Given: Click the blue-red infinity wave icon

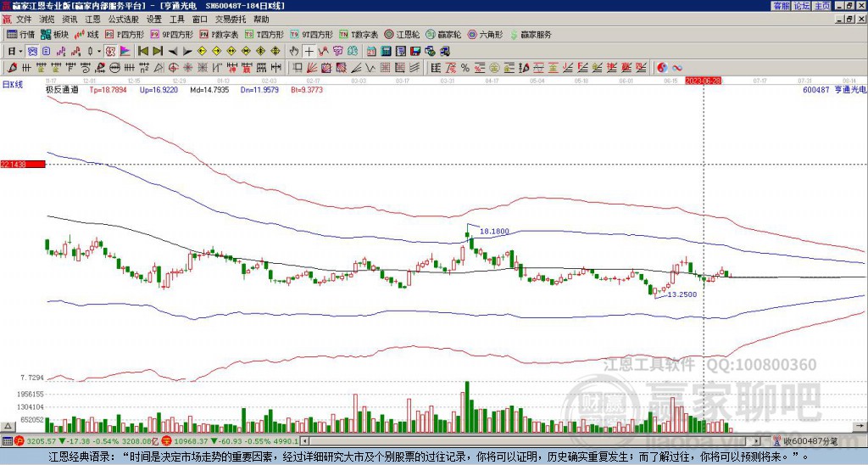Looking at the screenshot, I should coord(677,68).
